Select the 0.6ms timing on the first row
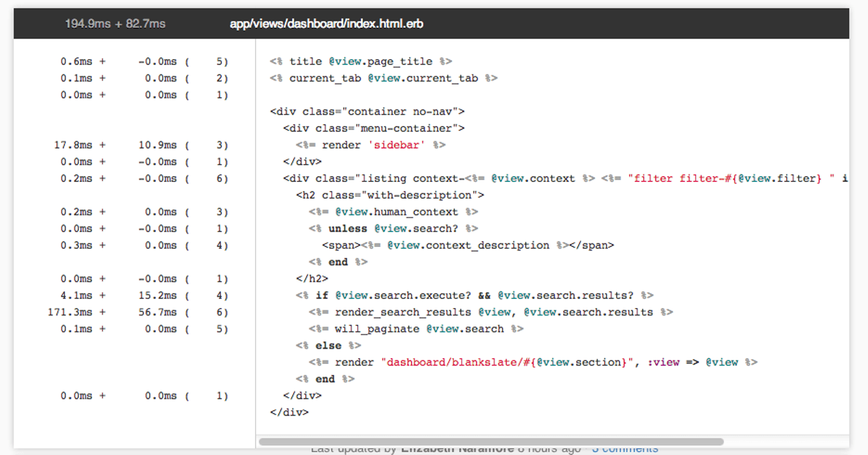Image resolution: width=868 pixels, height=455 pixels. point(76,61)
